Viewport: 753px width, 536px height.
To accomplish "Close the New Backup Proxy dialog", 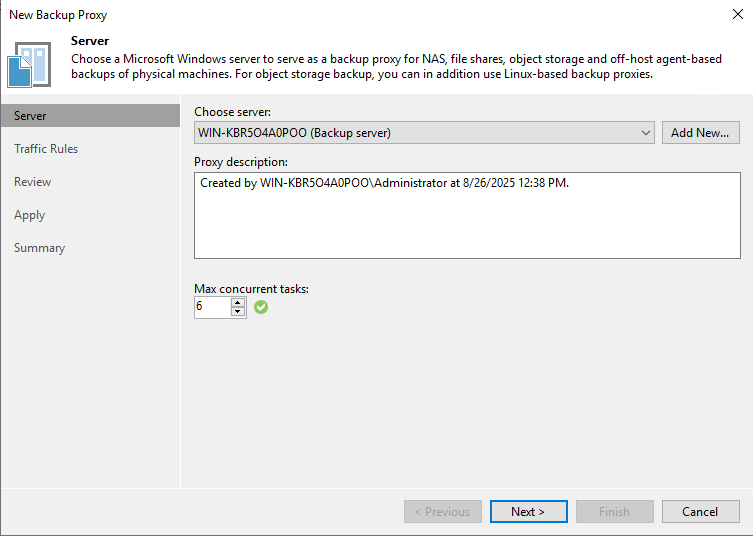I will click(x=738, y=14).
